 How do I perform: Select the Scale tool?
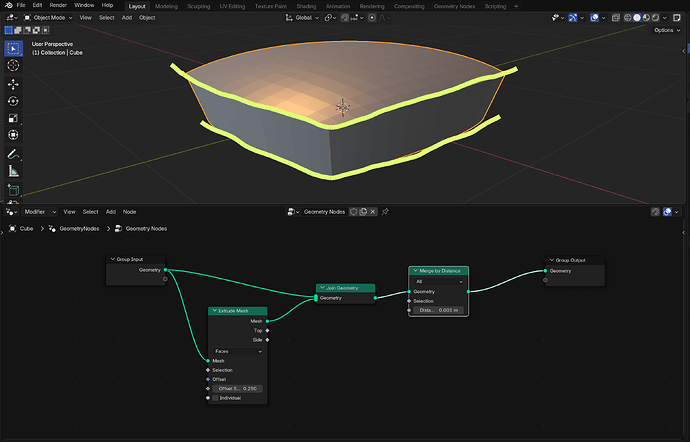point(13,118)
